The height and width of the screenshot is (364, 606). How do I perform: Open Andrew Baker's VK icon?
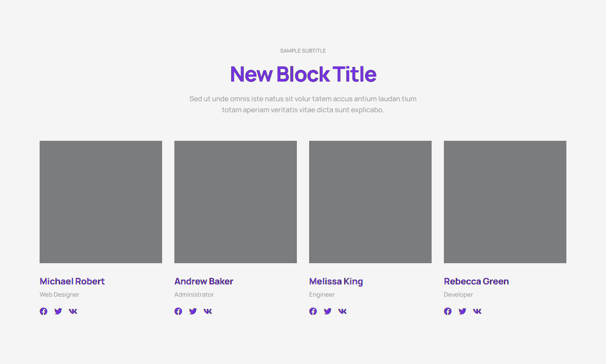point(208,311)
